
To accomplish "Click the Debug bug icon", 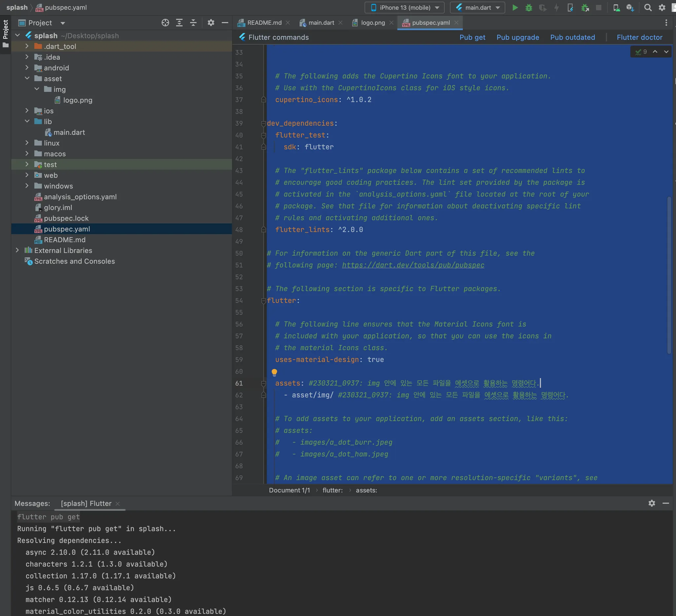I will pos(529,7).
